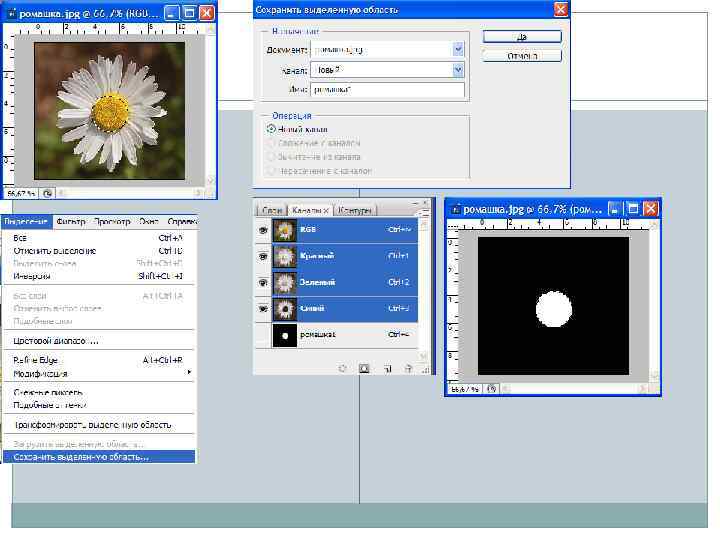720x540 pixels.
Task: Show the ромашка1 alpha channel visibility box
Action: (263, 335)
